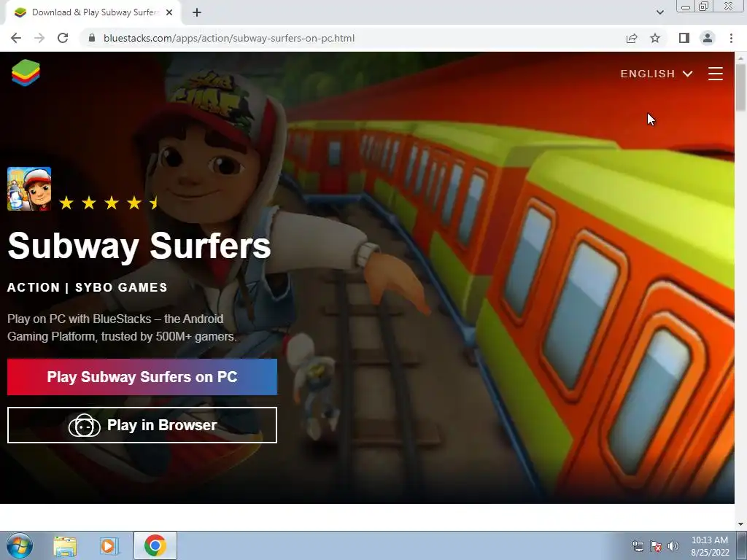Screen dimensions: 747x560
Task: Click the Subway Surfers app icon thumbnail
Action: [x=29, y=189]
